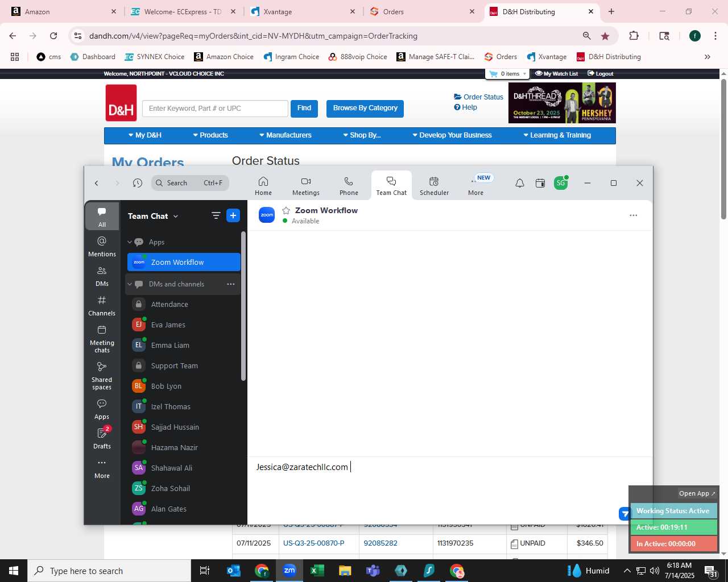Select All chats in Zoom sidebar
Viewport: 728px width, 582px height.
point(102,217)
